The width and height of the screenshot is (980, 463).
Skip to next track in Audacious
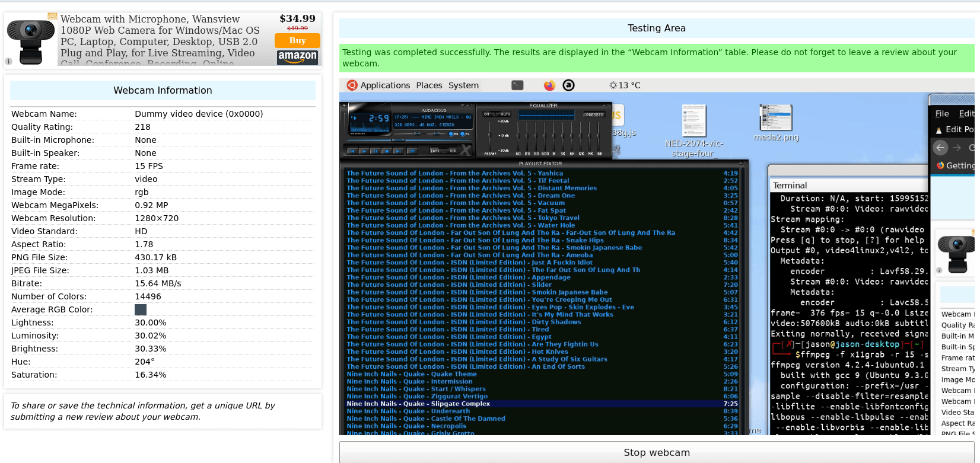point(398,151)
